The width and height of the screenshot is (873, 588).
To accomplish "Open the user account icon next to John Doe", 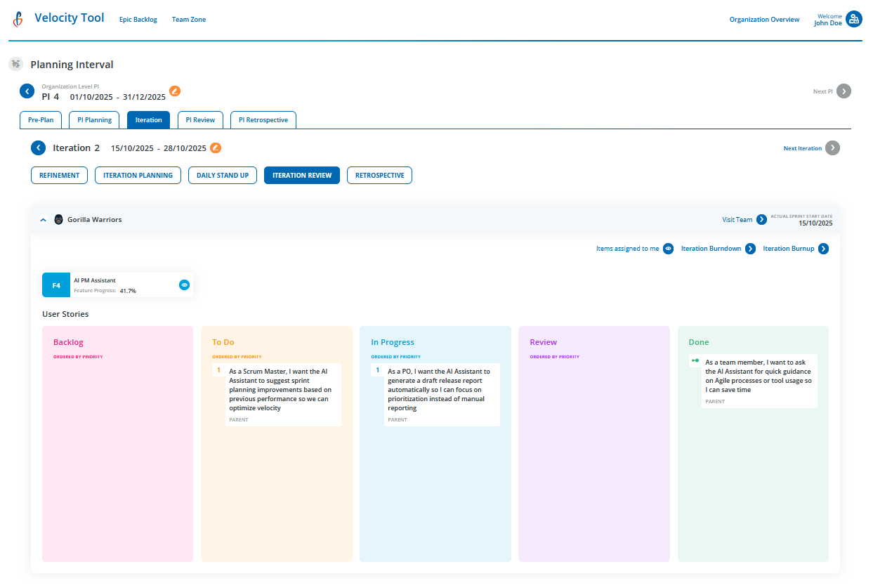I will coord(854,19).
